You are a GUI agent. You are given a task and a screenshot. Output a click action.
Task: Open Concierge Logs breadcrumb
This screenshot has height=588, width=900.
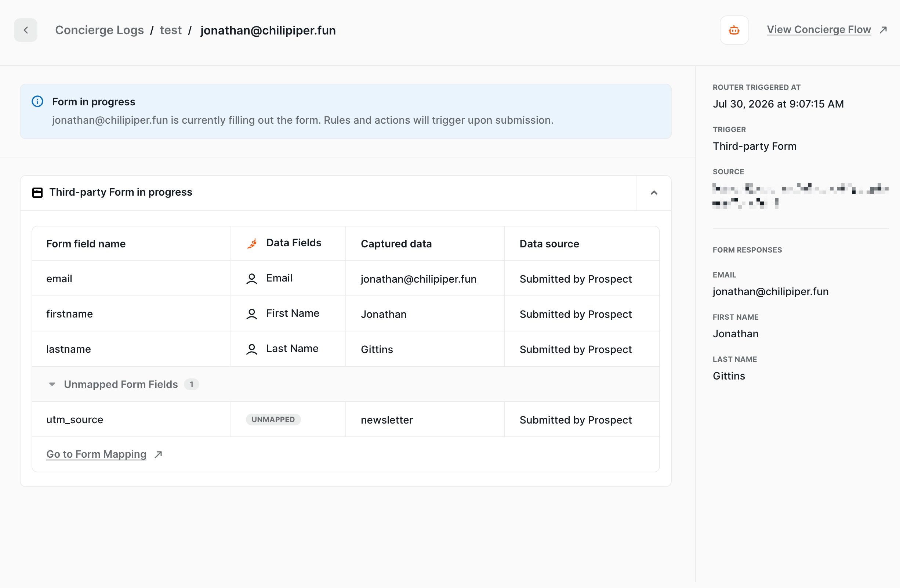[99, 30]
